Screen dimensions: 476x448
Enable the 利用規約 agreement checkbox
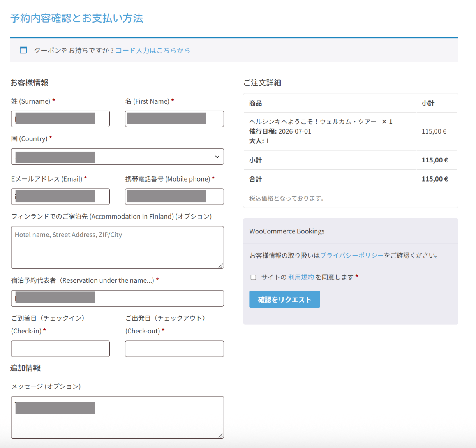(253, 277)
